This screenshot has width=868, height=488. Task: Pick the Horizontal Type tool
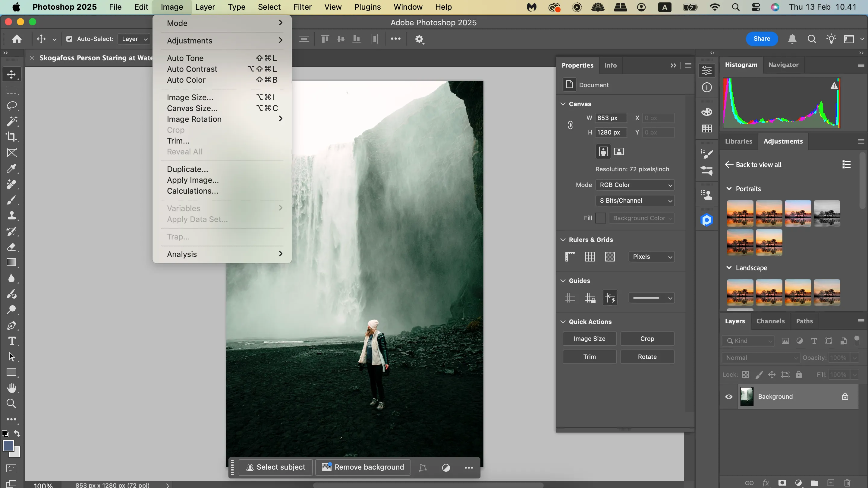(12, 341)
